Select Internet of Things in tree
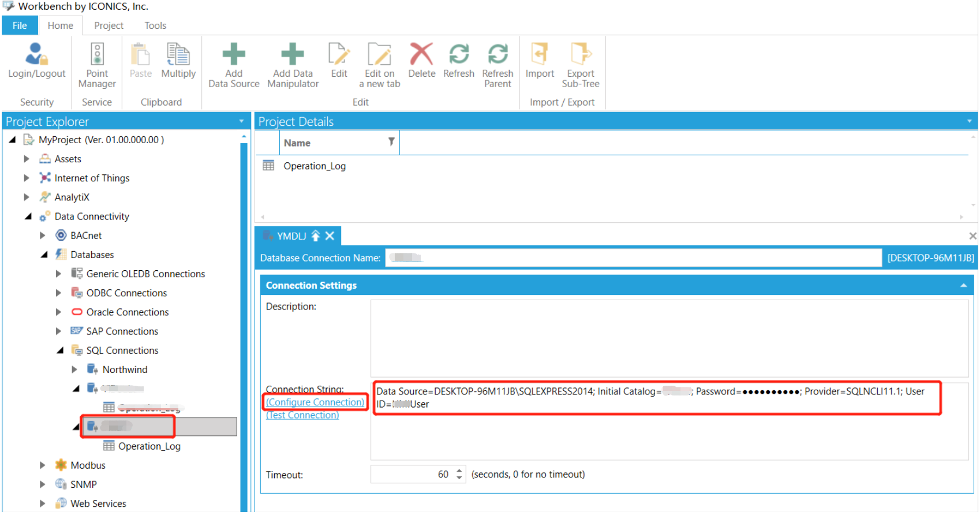980x515 pixels. pos(92,178)
